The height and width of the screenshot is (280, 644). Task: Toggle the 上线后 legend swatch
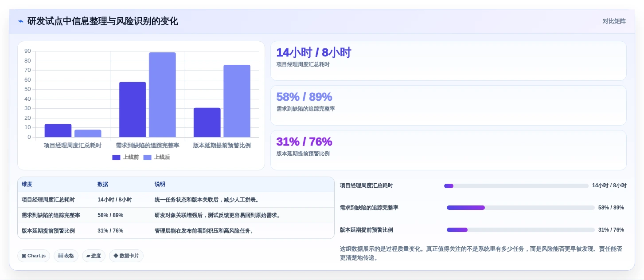(x=148, y=158)
